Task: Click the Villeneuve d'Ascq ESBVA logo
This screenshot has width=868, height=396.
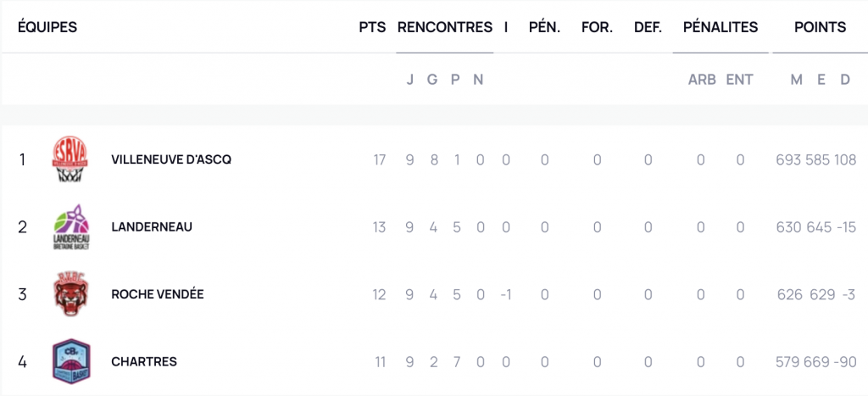Action: point(70,159)
